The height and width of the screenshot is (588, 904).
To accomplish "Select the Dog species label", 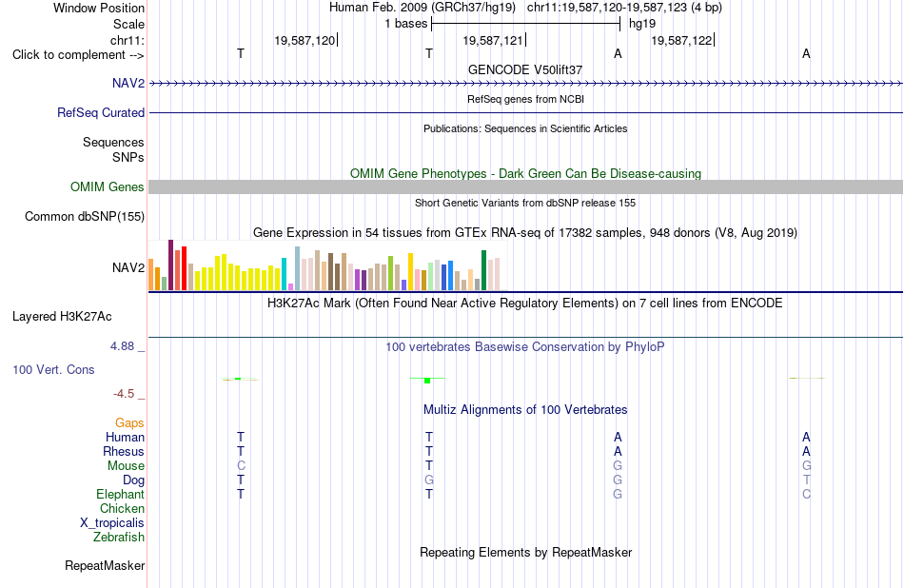I will click(133, 480).
